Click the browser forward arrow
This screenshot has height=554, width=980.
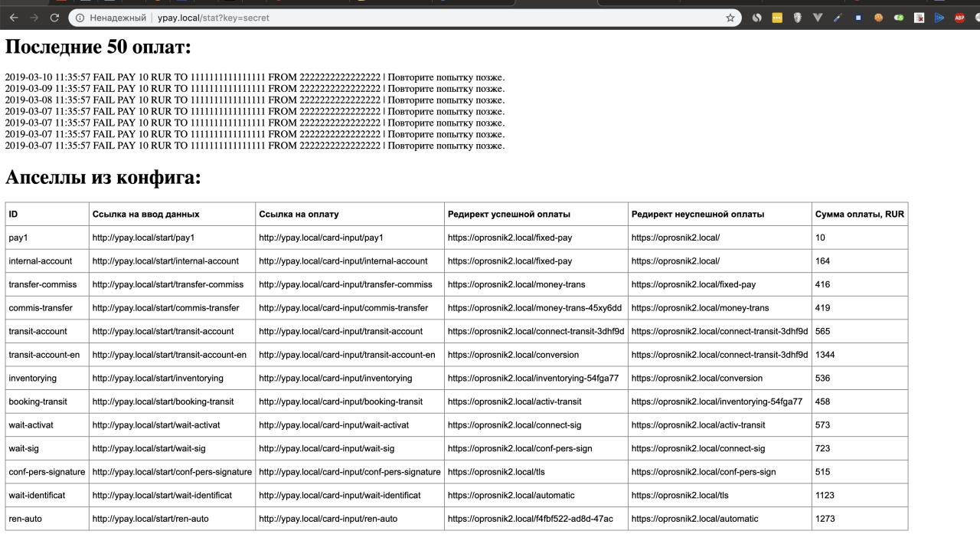(x=34, y=18)
